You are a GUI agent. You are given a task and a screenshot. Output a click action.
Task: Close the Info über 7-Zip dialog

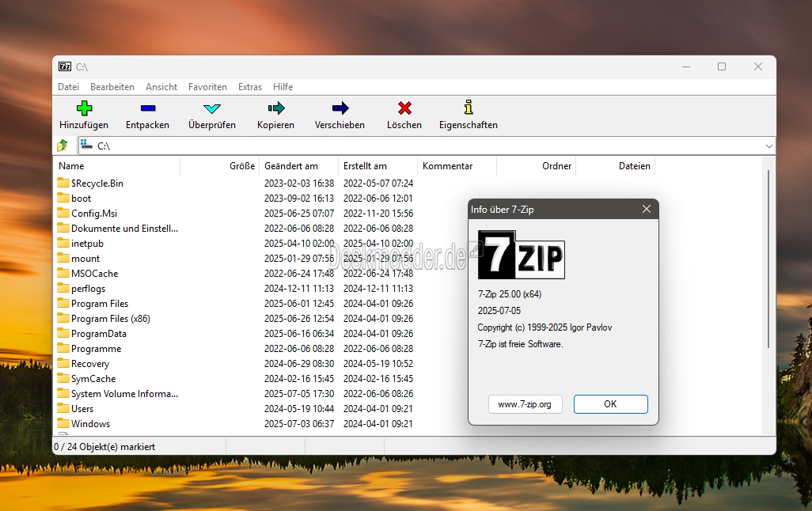click(x=647, y=209)
